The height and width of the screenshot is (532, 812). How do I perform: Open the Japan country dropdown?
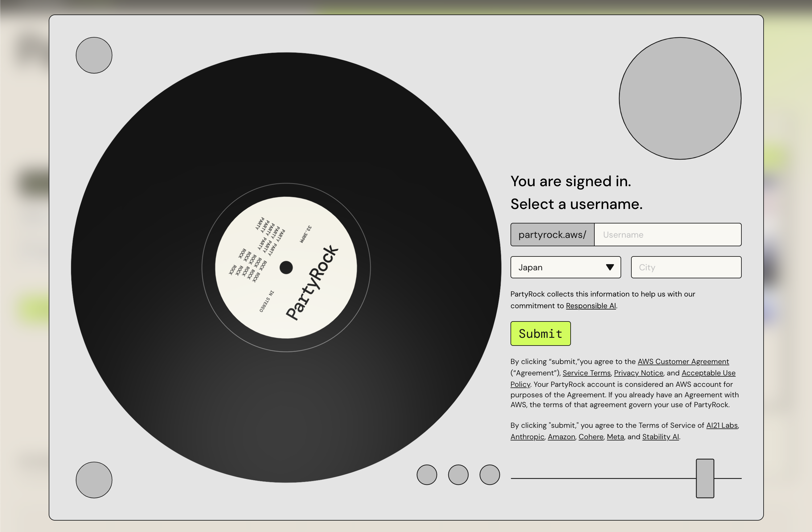(x=560, y=267)
